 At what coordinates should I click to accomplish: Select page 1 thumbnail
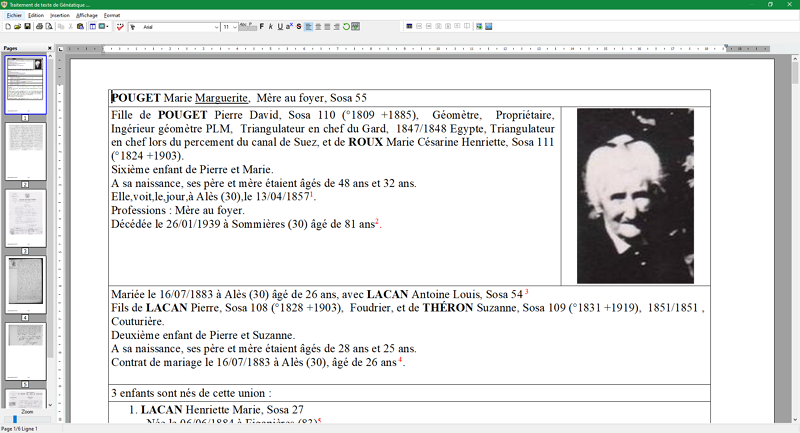pos(26,85)
